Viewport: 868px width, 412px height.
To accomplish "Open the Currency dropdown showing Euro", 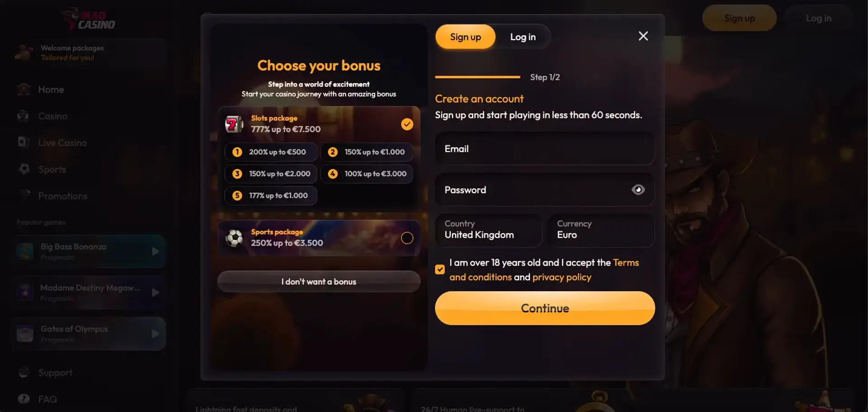I will 601,230.
